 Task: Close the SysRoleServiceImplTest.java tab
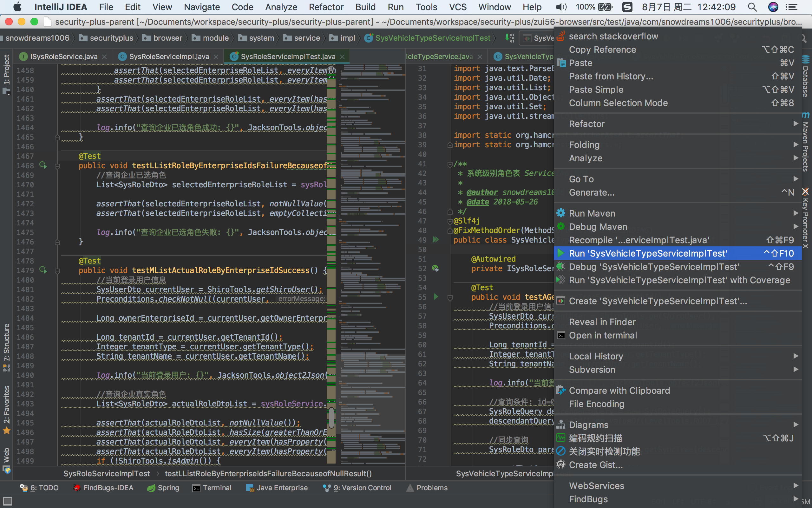coord(342,57)
